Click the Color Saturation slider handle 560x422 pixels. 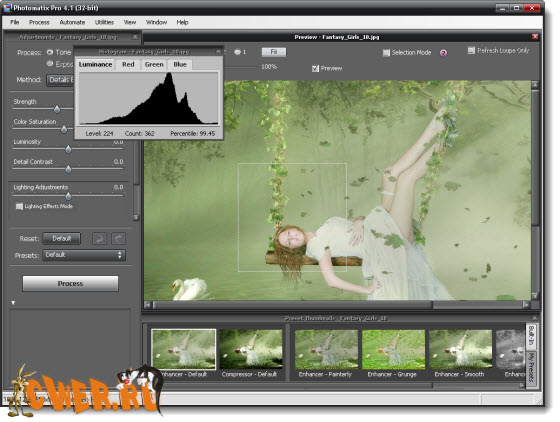click(64, 129)
